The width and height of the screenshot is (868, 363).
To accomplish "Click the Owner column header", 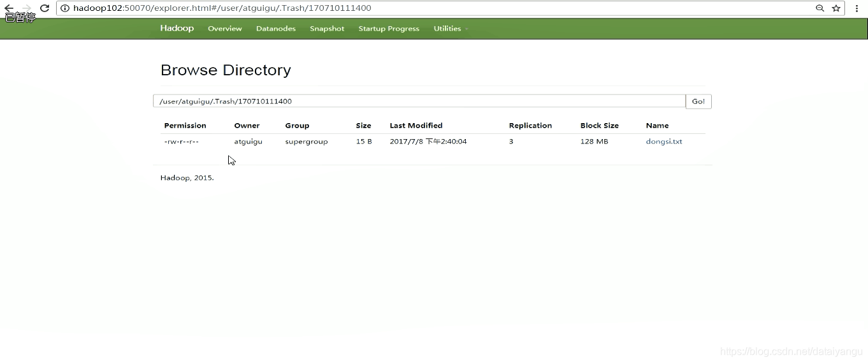I will click(x=247, y=126).
